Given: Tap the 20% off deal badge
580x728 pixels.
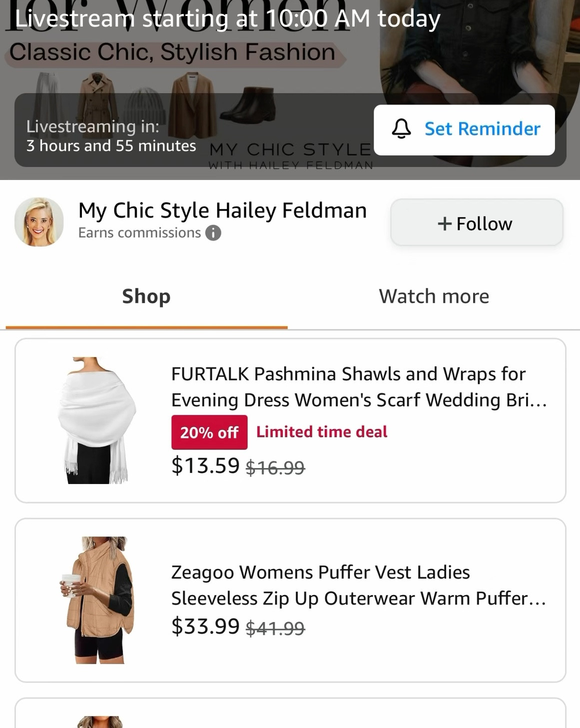Looking at the screenshot, I should click(x=208, y=432).
